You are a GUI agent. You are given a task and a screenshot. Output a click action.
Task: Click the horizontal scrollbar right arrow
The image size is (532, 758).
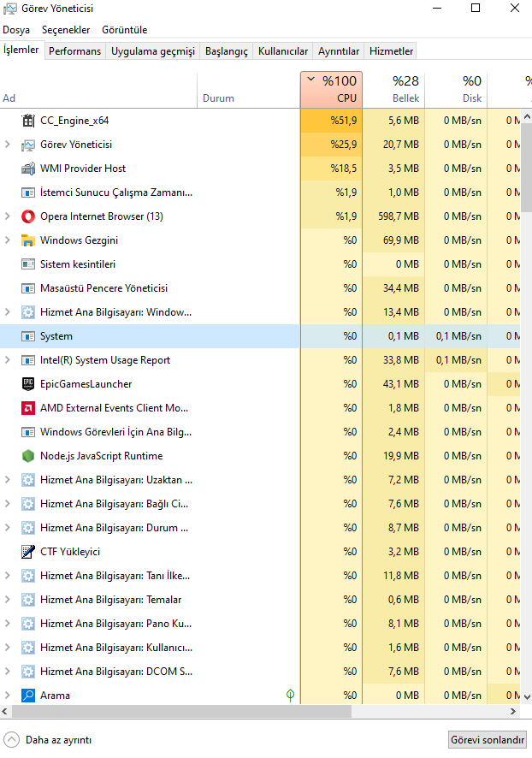coord(513,711)
